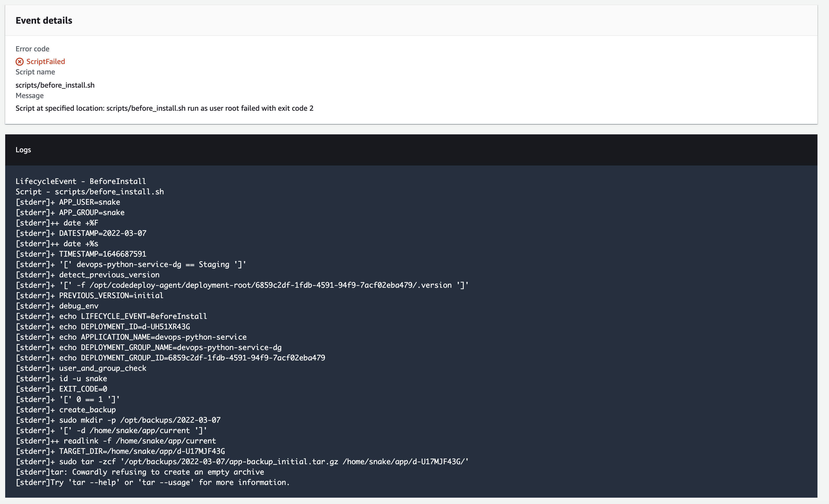
Task: Click the sudo mkdir -p /opt/backups log line
Action: click(x=118, y=420)
